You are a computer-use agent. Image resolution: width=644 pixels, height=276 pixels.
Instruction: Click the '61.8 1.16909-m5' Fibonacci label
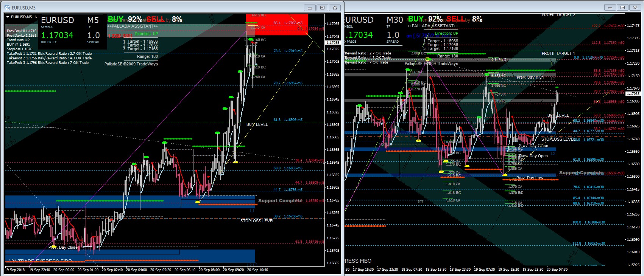point(288,120)
